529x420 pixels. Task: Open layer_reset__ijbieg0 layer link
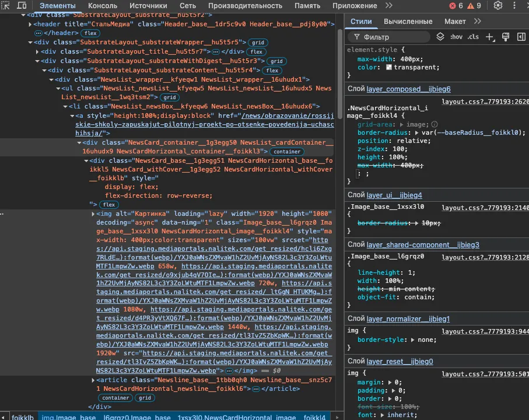[400, 362]
